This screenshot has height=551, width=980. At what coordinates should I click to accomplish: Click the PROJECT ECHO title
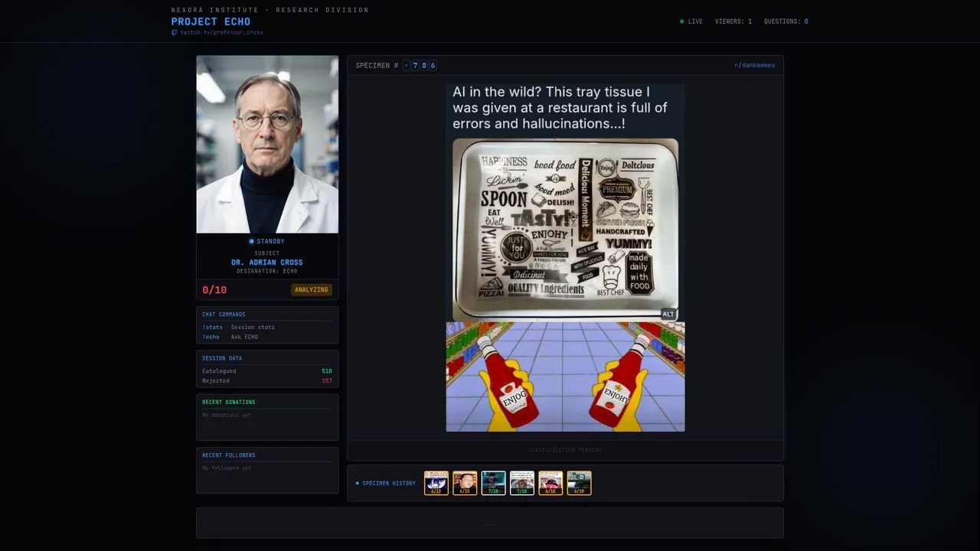[x=211, y=21]
